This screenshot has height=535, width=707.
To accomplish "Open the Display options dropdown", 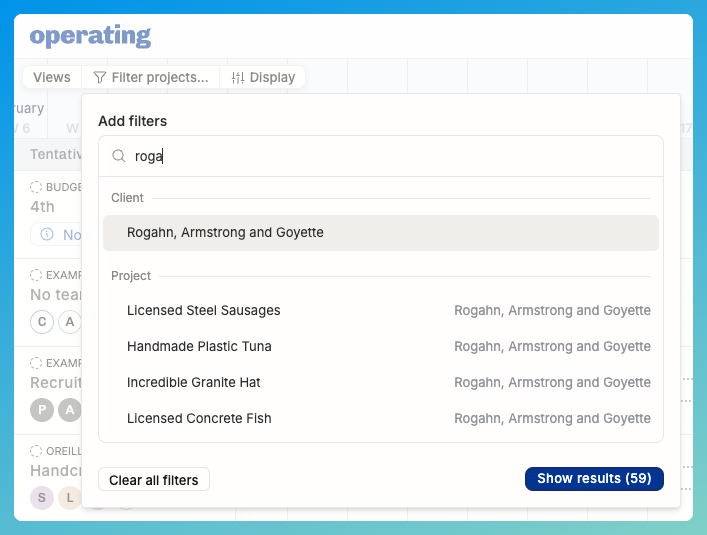I will [x=263, y=77].
